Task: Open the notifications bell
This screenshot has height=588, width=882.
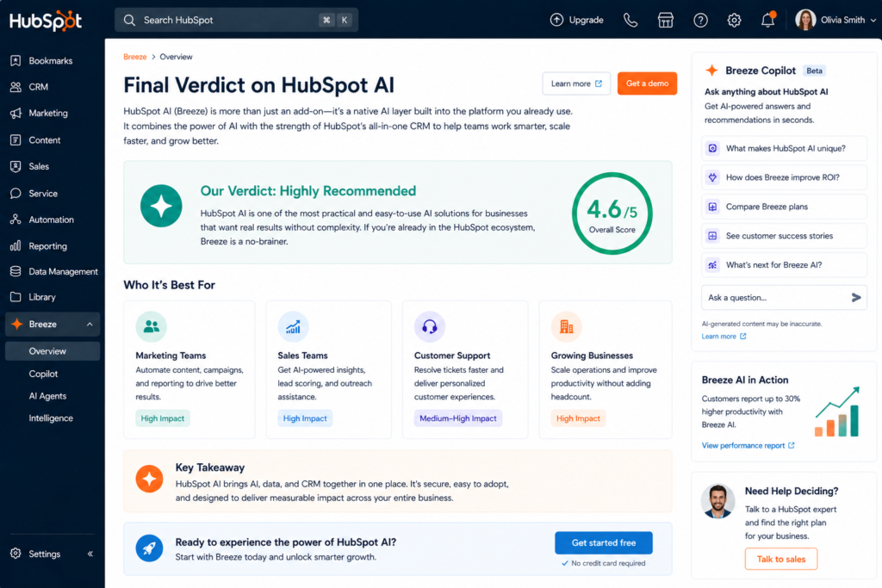Action: (767, 20)
